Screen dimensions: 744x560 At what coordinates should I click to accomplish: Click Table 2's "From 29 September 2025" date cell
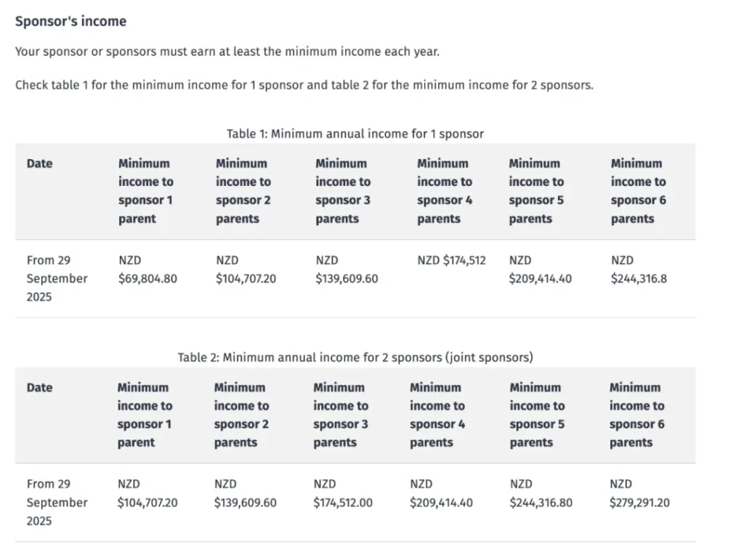[x=57, y=502]
